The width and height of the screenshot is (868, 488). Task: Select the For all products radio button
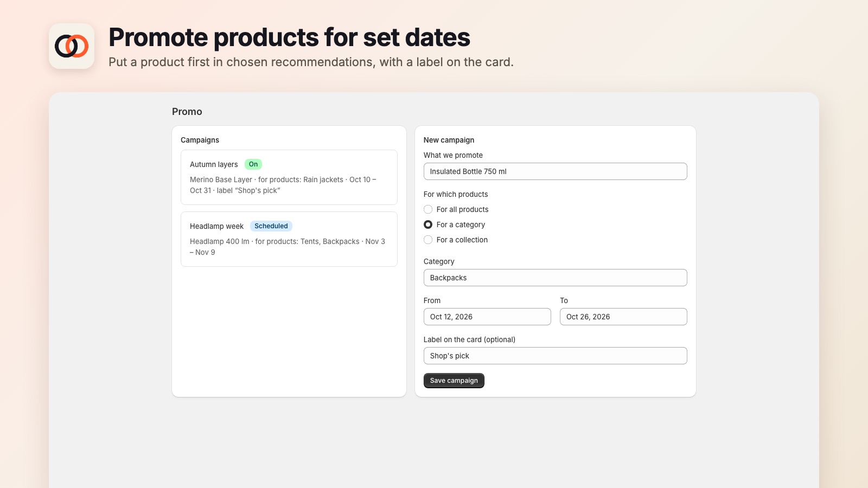click(428, 209)
